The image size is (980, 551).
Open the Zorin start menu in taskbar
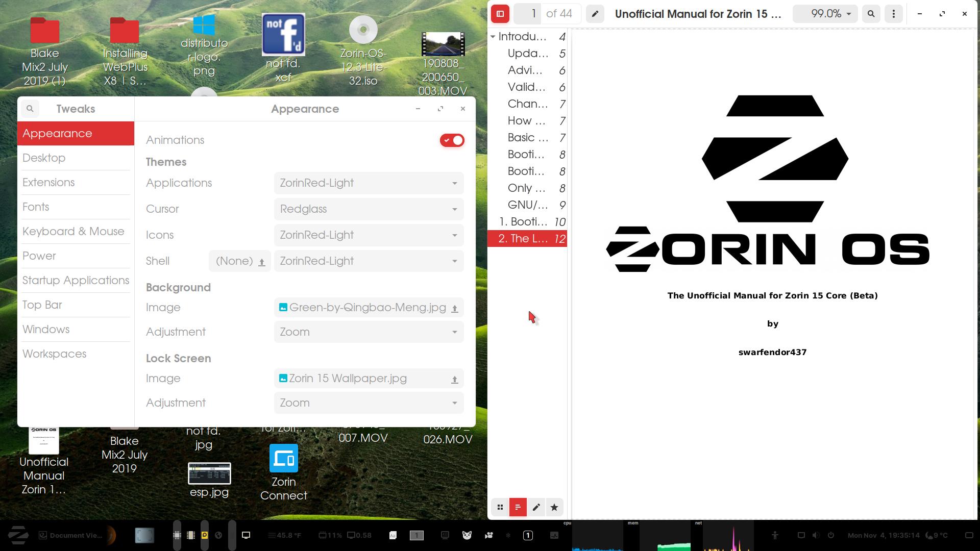(18, 535)
